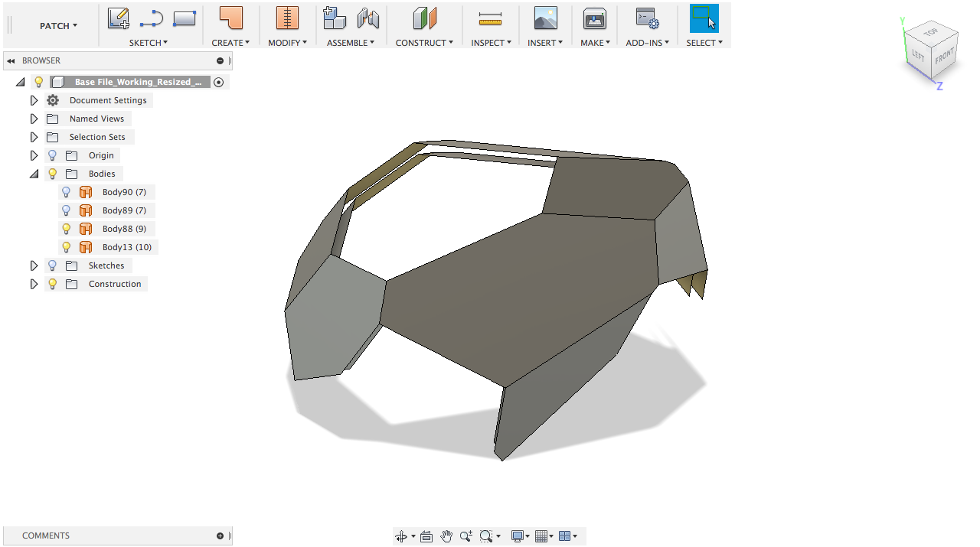This screenshot has height=547, width=980.
Task: Click the New Component icon
Action: point(335,18)
